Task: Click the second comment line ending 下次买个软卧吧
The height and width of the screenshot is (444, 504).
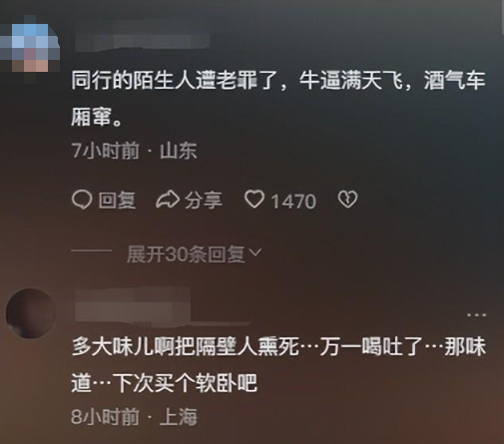Action: coord(164,383)
